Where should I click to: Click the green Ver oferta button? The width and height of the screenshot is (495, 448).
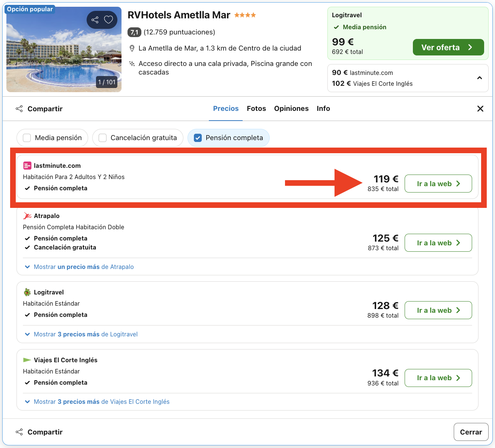pyautogui.click(x=448, y=47)
